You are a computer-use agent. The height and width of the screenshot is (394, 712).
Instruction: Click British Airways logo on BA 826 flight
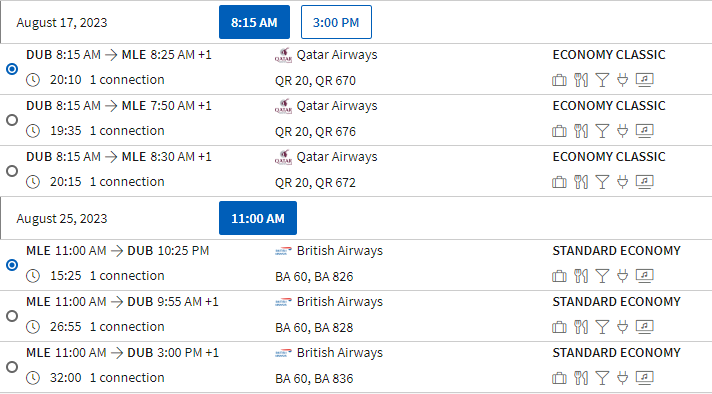point(283,251)
